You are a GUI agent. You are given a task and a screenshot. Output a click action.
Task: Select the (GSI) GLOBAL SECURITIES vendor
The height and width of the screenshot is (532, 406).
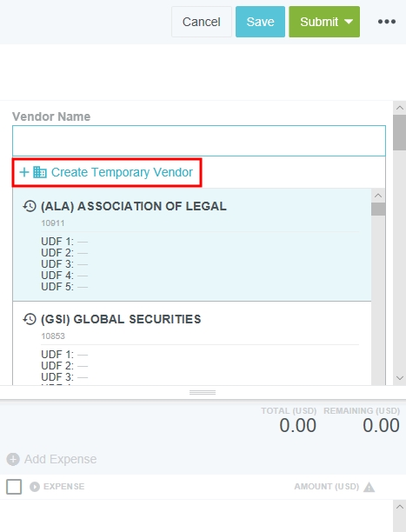pos(192,343)
